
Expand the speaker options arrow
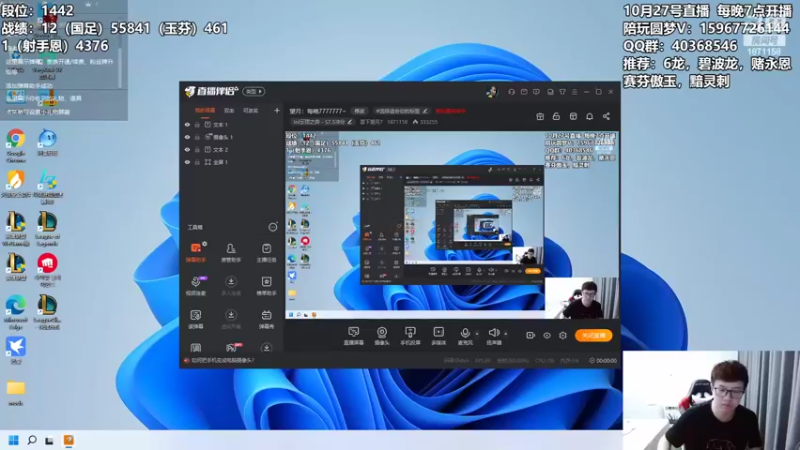(x=506, y=334)
